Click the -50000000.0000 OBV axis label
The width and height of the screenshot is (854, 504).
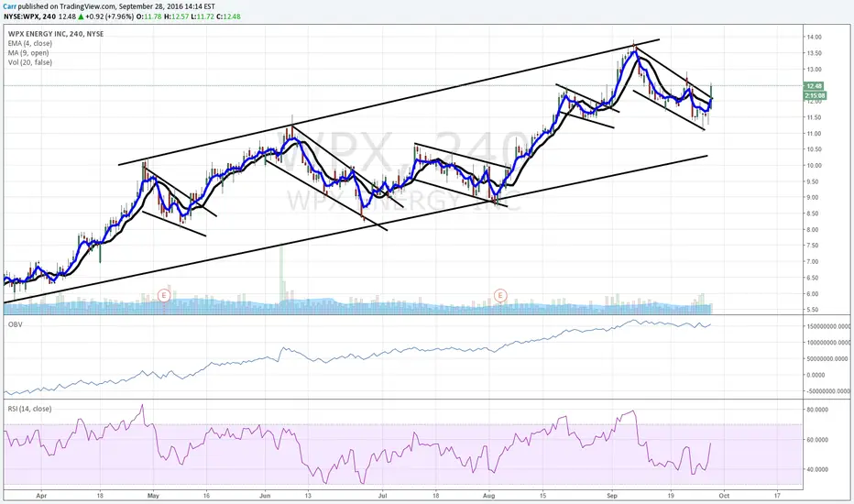pyautogui.click(x=827, y=391)
